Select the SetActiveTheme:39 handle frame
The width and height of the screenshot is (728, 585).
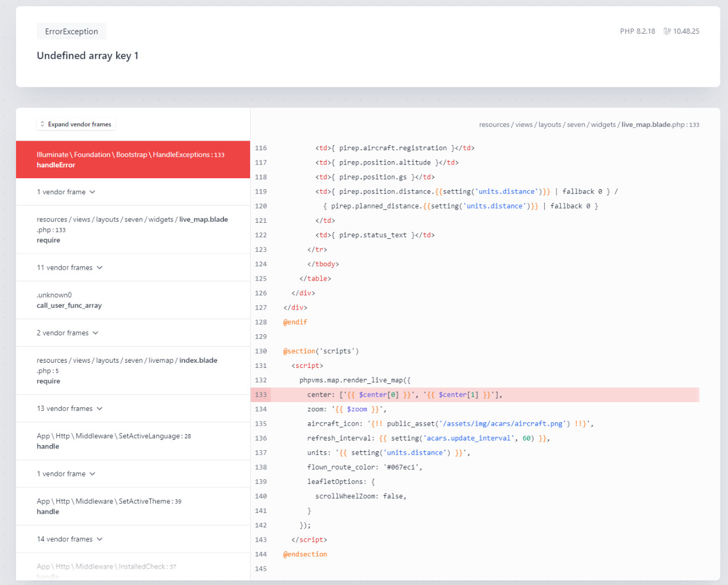[x=132, y=506]
